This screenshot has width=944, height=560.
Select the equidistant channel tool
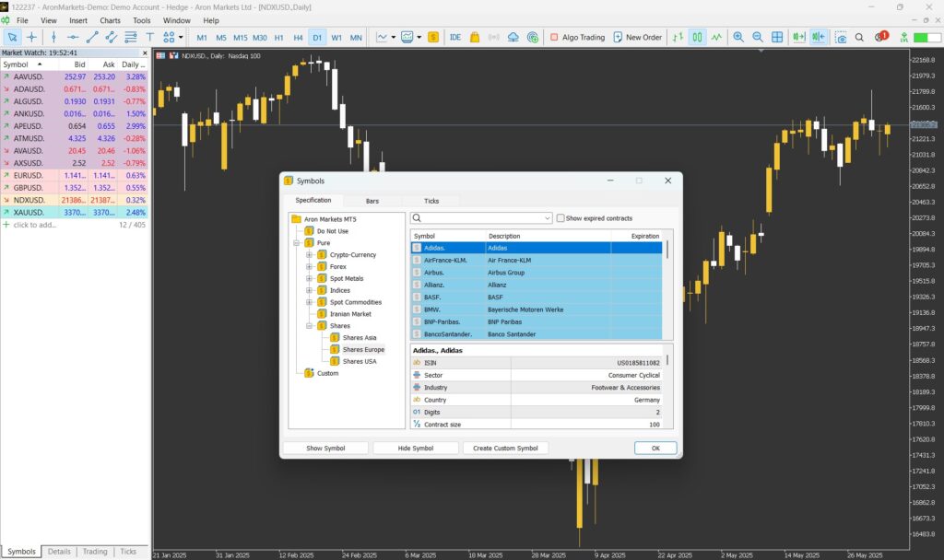(112, 37)
